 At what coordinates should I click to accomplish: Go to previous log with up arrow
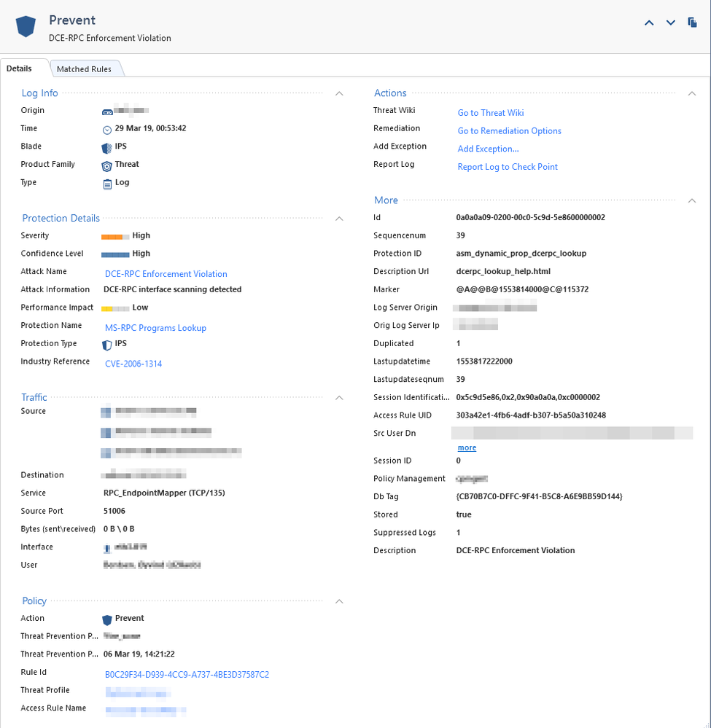click(649, 23)
